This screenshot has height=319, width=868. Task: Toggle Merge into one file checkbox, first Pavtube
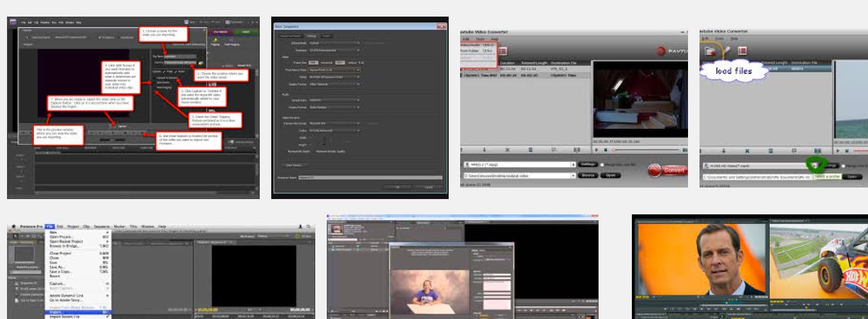pyautogui.click(x=602, y=165)
